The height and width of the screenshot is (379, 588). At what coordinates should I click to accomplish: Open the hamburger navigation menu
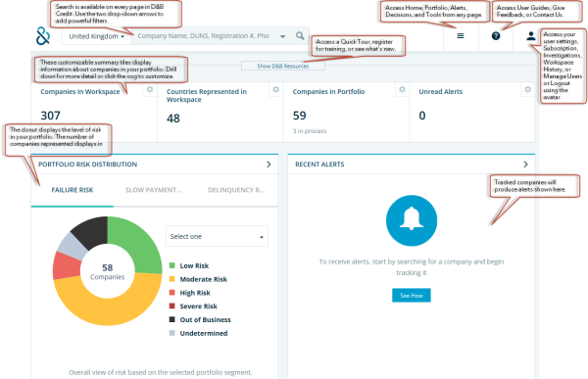pos(461,36)
